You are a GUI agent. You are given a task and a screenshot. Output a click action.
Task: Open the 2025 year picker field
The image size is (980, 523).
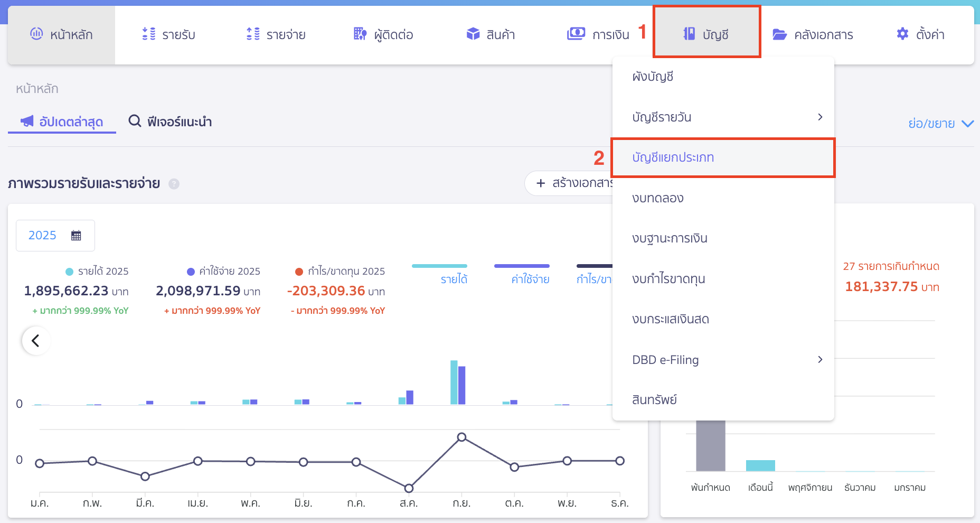[55, 236]
